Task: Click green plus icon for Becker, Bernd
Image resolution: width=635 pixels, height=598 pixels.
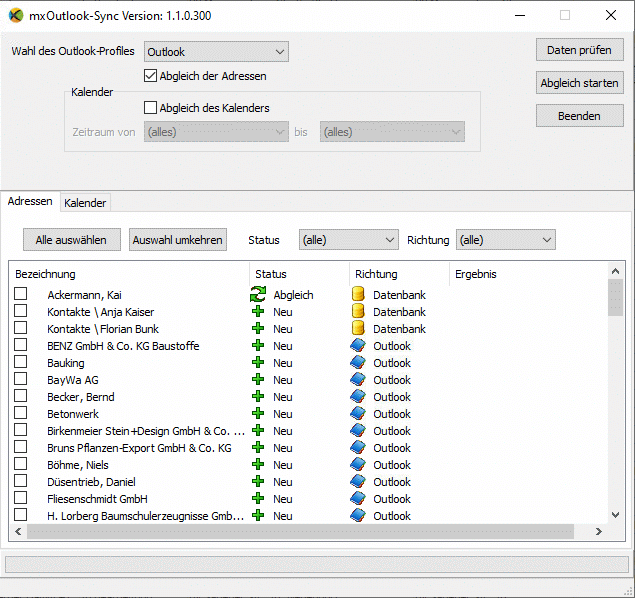Action: (x=258, y=396)
